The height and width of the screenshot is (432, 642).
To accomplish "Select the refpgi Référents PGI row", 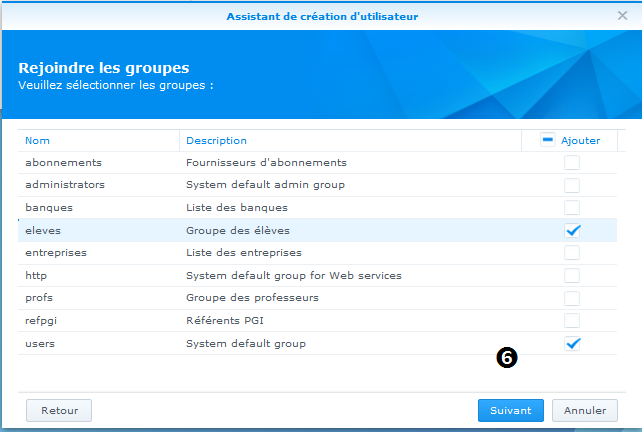I will (317, 321).
